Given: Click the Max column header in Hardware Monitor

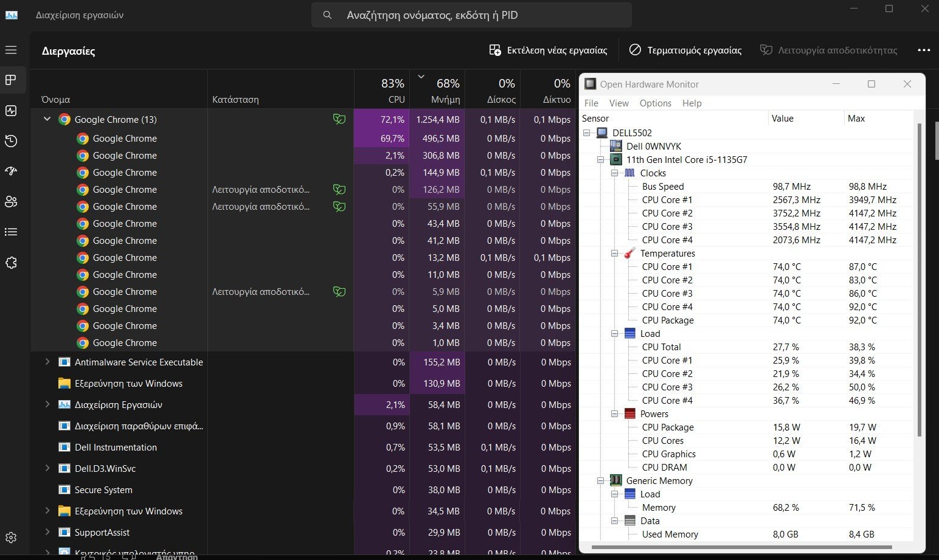Looking at the screenshot, I should [879, 119].
